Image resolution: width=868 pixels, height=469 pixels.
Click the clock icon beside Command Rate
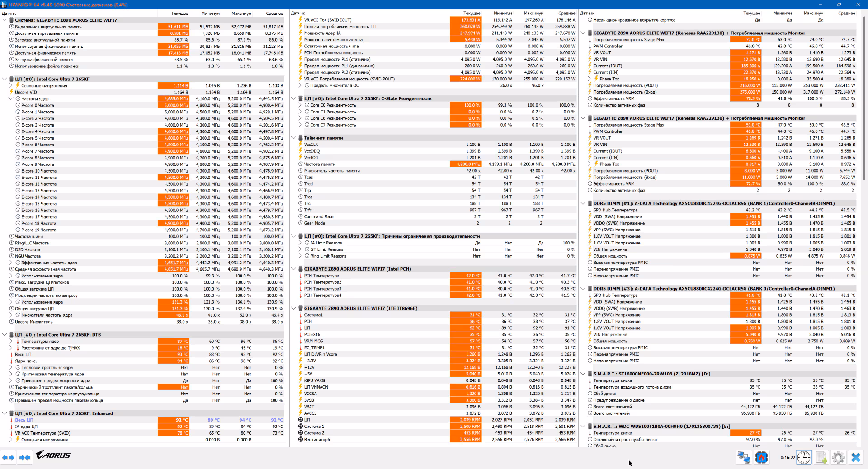pyautogui.click(x=301, y=216)
